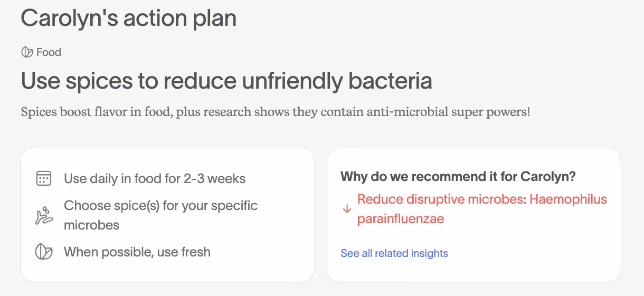Click the red down arrow icon
Viewport: 644px width, 296px height.
347,209
